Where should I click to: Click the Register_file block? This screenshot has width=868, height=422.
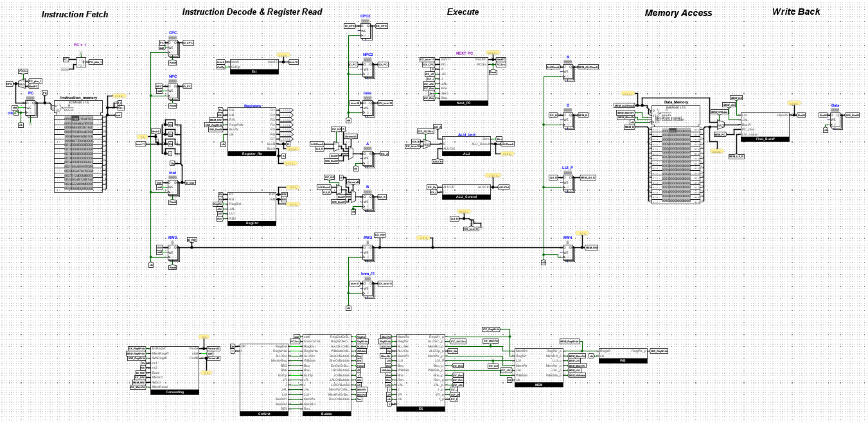pos(252,128)
